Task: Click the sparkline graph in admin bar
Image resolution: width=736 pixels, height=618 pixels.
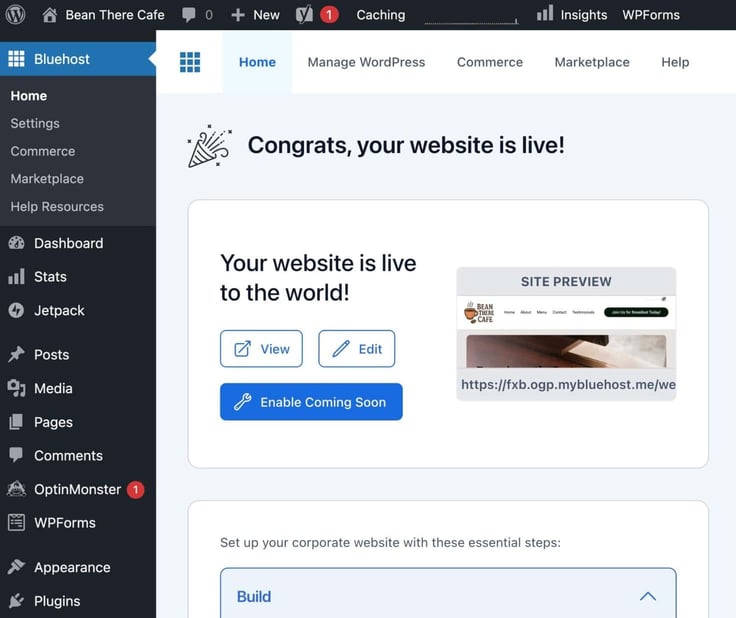Action: click(x=471, y=20)
